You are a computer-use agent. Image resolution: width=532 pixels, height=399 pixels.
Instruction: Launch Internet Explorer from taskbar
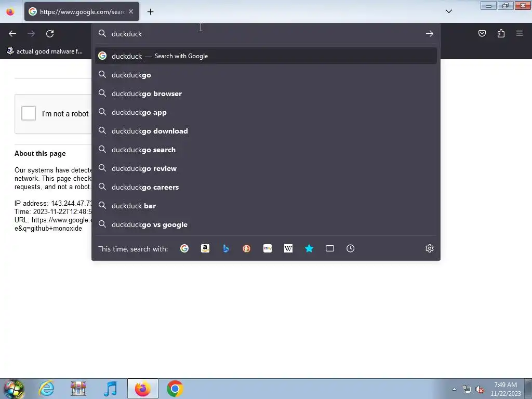point(46,389)
